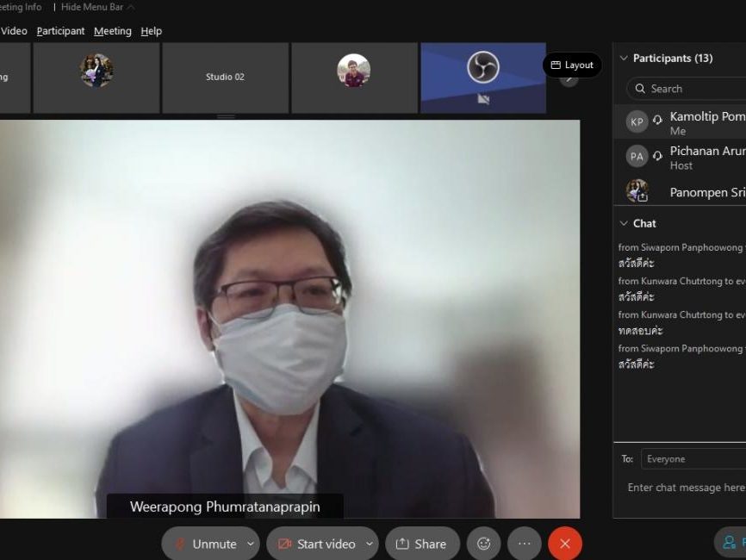746x560 pixels.
Task: Click the participants icon at bottom right
Action: pos(730,542)
